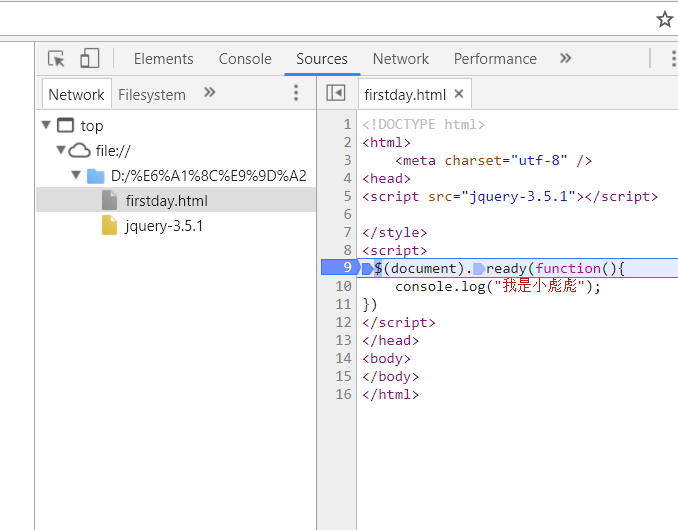
Task: Click the yellow jquery-3.5.1 file icon
Action: click(x=109, y=225)
